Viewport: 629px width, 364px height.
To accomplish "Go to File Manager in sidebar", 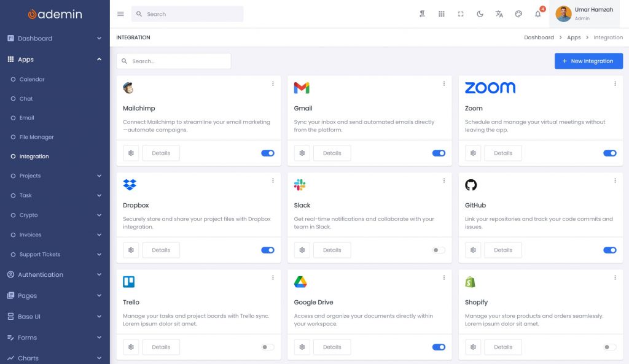I will 36,137.
